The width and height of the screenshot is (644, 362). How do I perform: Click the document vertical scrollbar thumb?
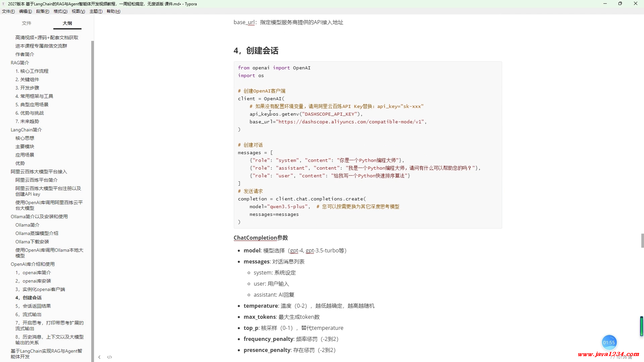pos(642,240)
